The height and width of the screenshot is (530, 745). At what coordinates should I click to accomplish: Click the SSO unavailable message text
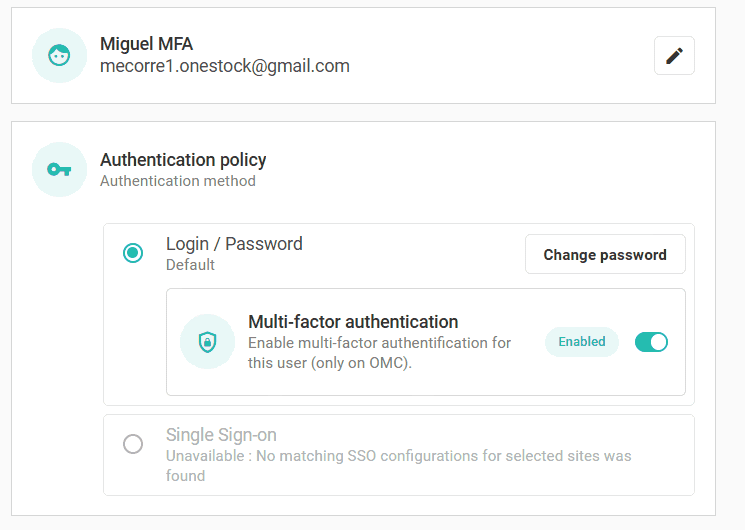pos(398,465)
